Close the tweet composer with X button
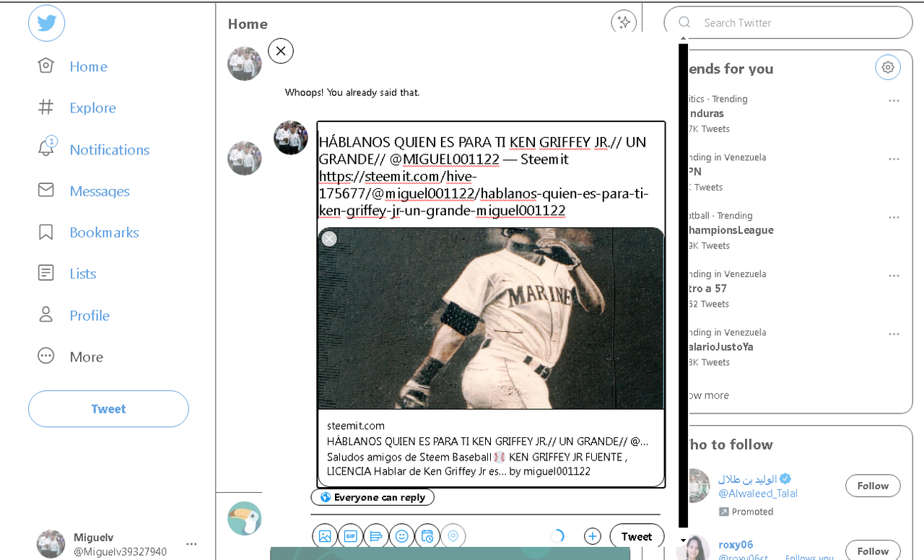 click(281, 51)
